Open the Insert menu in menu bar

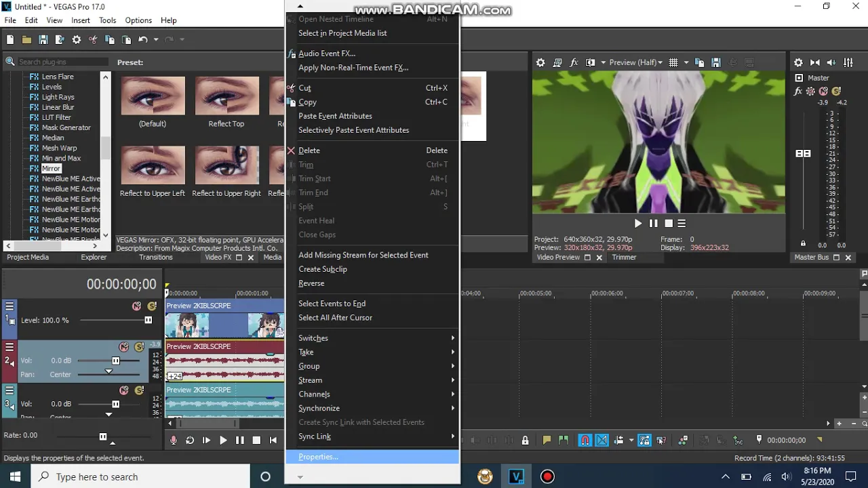click(x=80, y=20)
